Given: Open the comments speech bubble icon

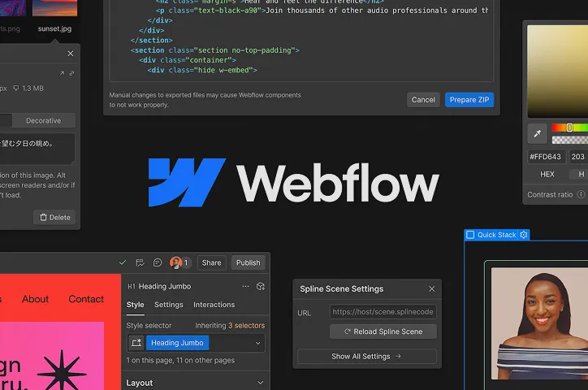Looking at the screenshot, I should pos(158,262).
